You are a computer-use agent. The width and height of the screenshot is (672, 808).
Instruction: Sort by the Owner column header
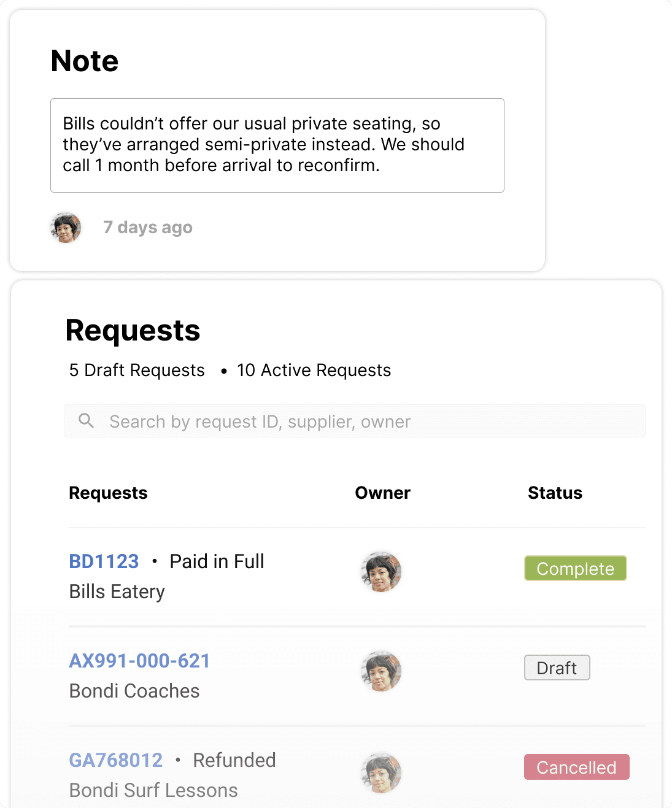point(382,493)
